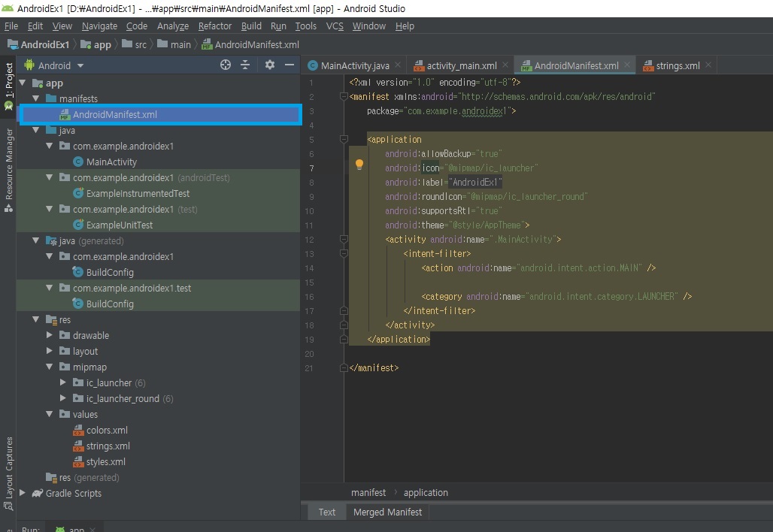Click 'application' in the editor breadcrumb
The width and height of the screenshot is (773, 532).
point(426,493)
